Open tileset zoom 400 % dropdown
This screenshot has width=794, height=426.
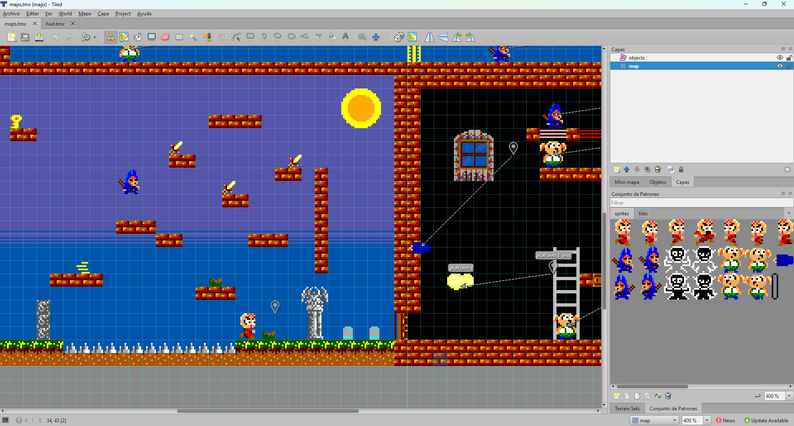[x=789, y=396]
